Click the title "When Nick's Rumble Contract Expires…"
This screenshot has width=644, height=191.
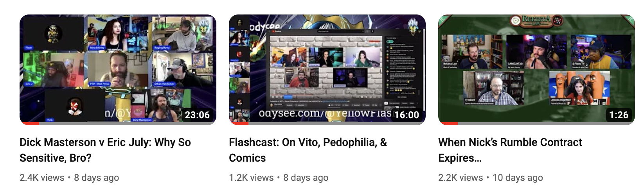[510, 150]
